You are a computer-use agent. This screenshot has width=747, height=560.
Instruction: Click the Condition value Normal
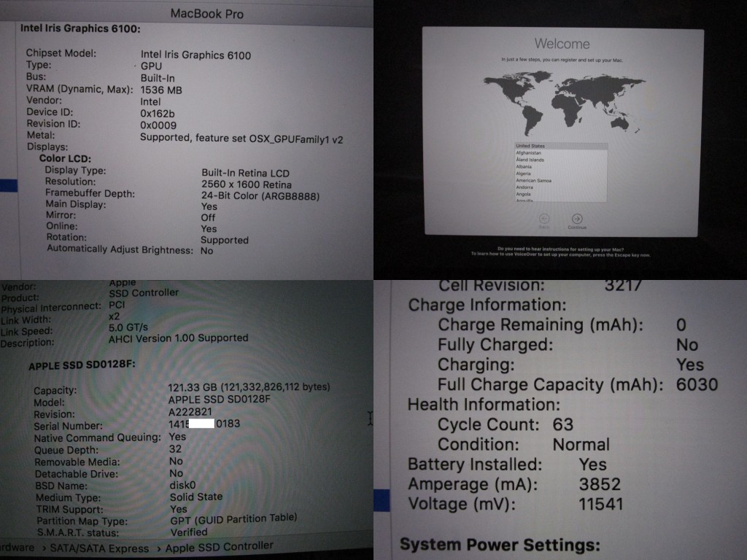pyautogui.click(x=581, y=444)
